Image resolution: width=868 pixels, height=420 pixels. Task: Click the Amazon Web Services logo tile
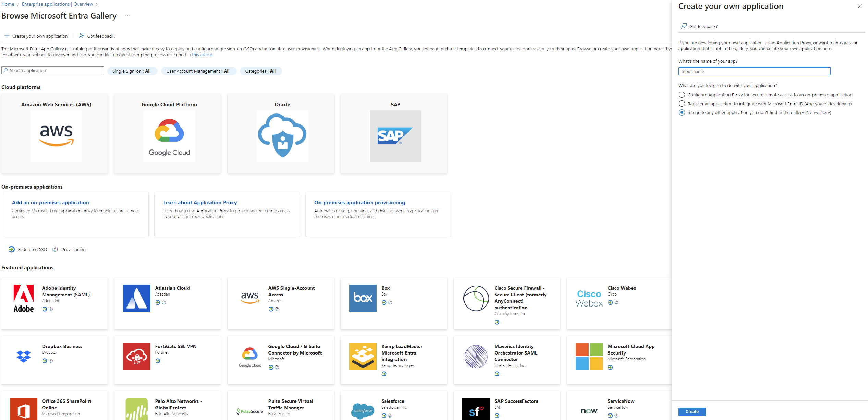(x=56, y=136)
